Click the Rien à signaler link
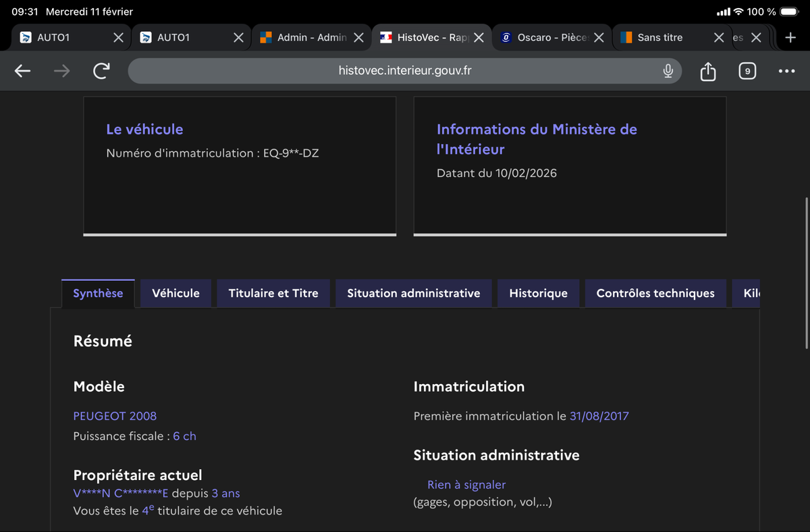The image size is (810, 532). [x=466, y=485]
